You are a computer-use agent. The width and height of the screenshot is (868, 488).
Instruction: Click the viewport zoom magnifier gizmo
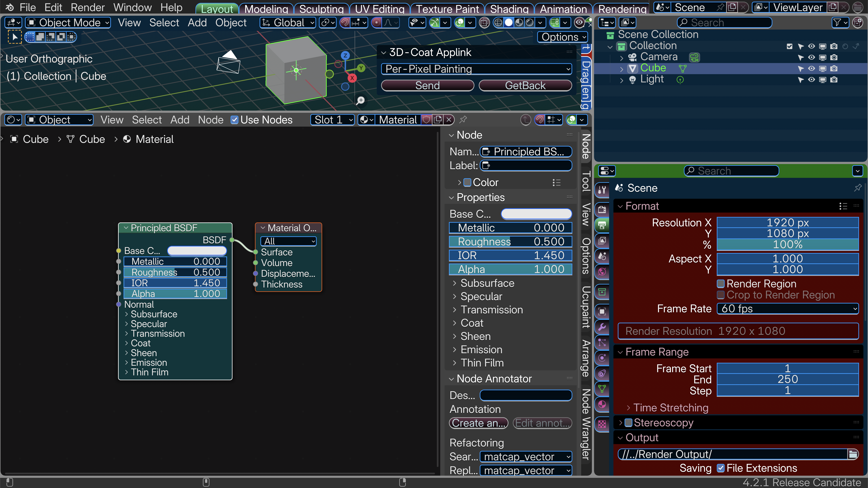point(360,100)
